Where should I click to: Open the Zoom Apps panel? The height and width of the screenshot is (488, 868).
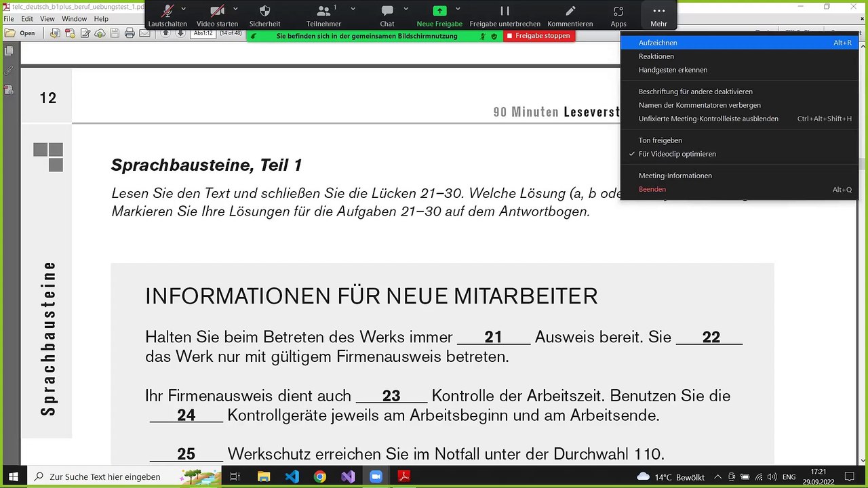[618, 15]
